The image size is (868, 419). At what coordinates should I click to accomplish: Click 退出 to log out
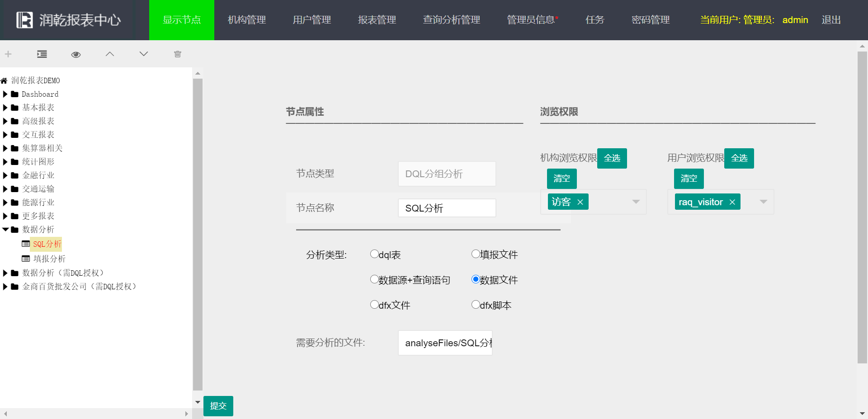pyautogui.click(x=831, y=20)
